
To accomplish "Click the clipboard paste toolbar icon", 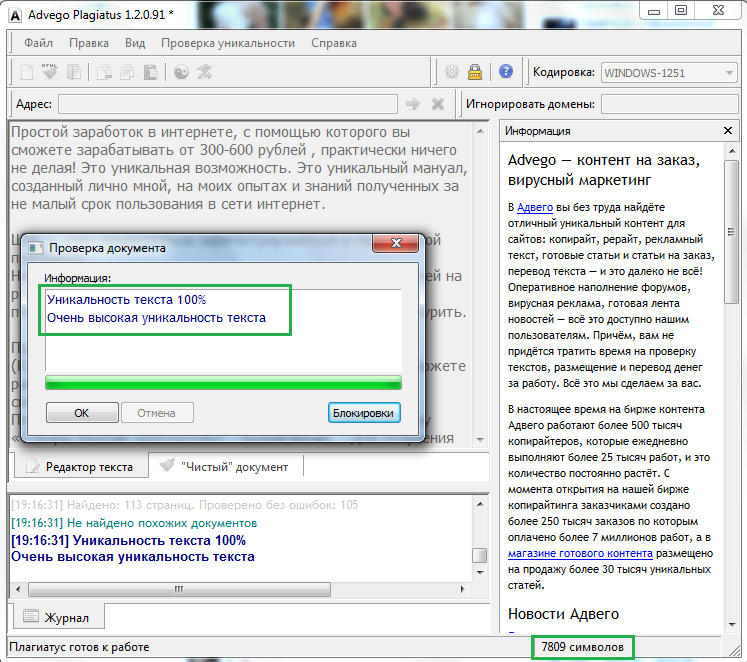I will coord(150,72).
